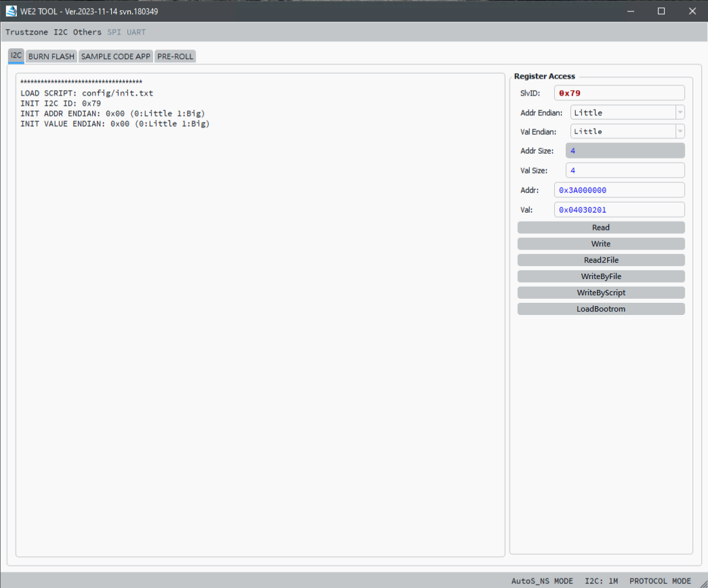The width and height of the screenshot is (708, 588).
Task: Maximize the WE2 TOOL window
Action: (x=661, y=12)
